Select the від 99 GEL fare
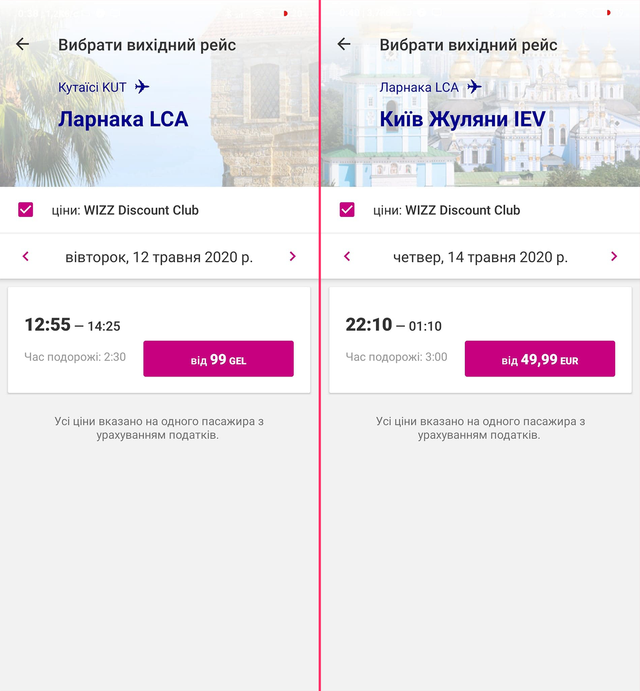 [218, 359]
